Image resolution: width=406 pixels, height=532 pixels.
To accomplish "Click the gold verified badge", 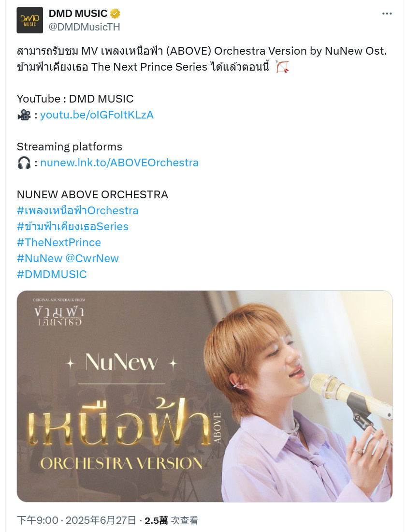I will pos(115,14).
